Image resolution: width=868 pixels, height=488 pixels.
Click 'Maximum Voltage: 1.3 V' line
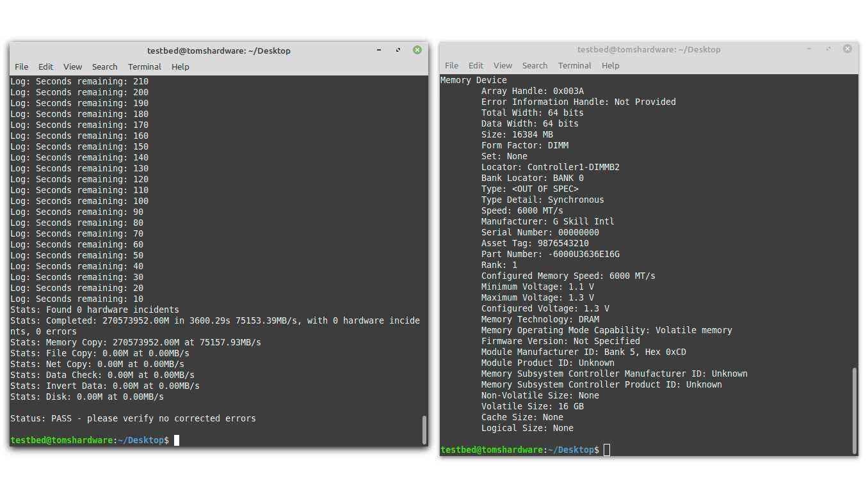[x=538, y=297]
